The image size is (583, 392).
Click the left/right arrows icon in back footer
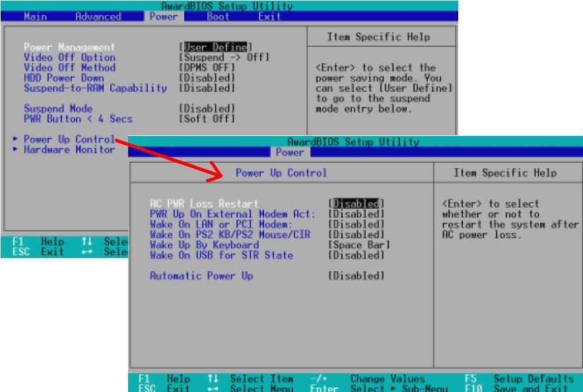[86, 252]
